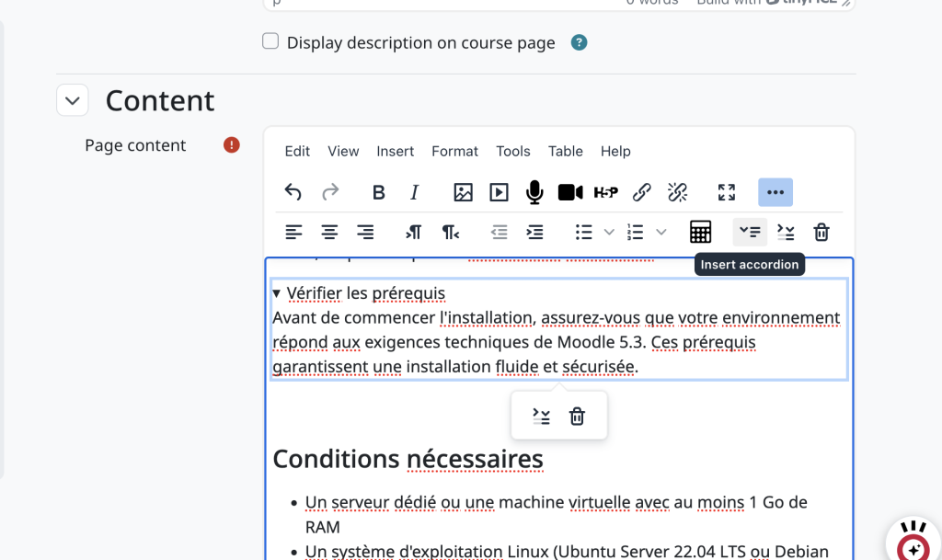Click the editor resize handle above Content
The image size is (942, 560).
(846, 3)
